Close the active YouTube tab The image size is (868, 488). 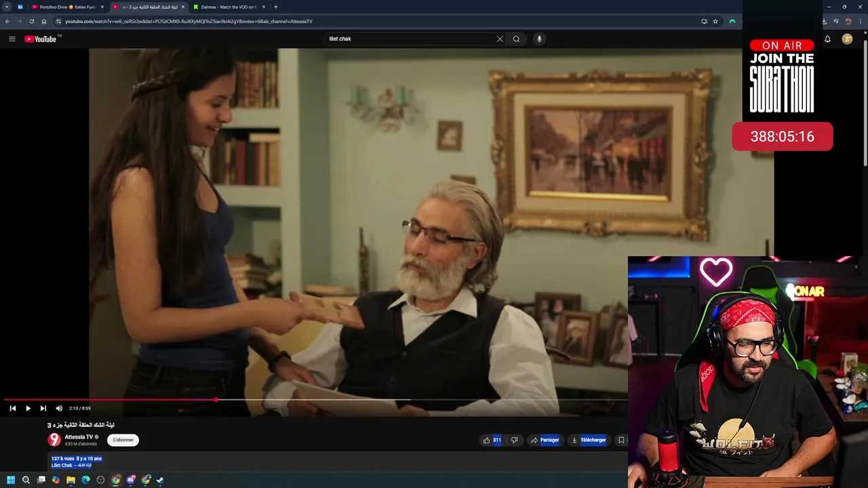click(x=183, y=7)
